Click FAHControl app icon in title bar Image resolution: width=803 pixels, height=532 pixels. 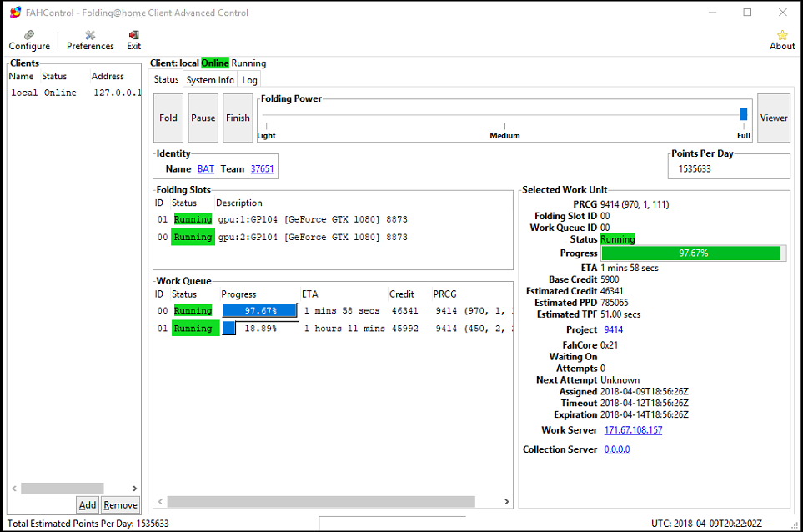click(x=15, y=13)
